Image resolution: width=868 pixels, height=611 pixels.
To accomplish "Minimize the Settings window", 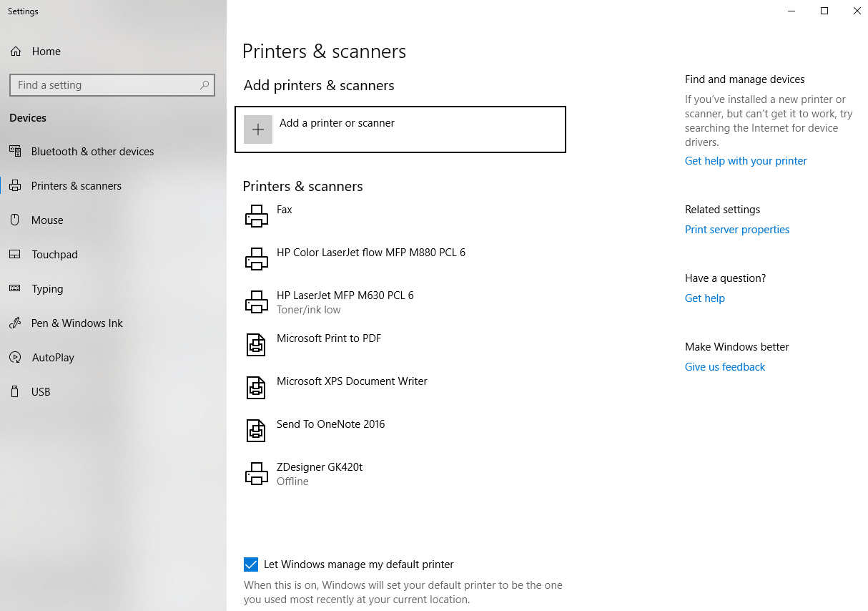I will [x=791, y=11].
